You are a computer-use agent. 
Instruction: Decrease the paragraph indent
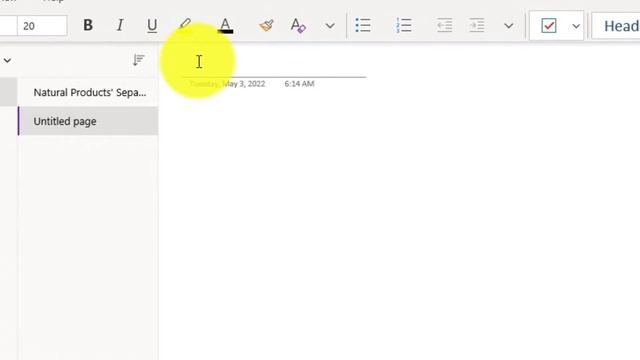pyautogui.click(x=444, y=25)
